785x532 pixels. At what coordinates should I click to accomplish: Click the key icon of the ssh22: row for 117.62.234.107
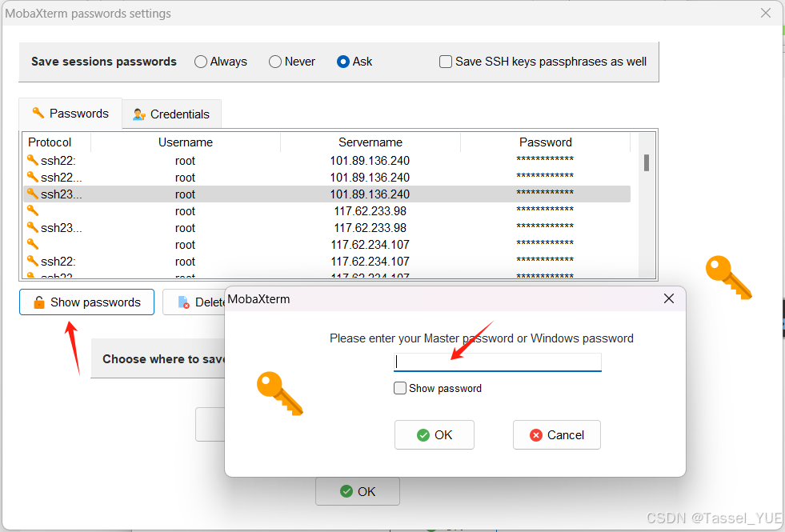click(33, 261)
